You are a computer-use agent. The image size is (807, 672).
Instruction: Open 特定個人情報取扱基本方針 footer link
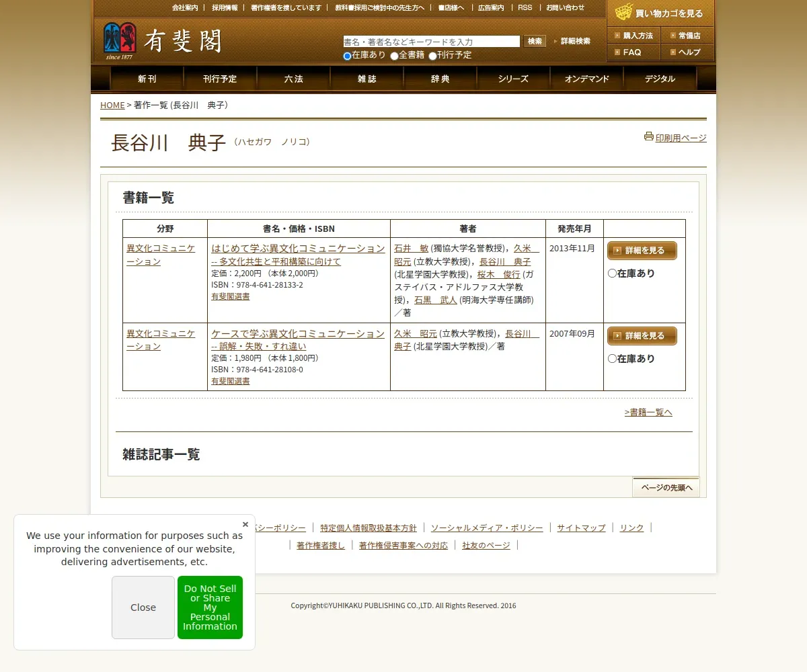click(369, 528)
